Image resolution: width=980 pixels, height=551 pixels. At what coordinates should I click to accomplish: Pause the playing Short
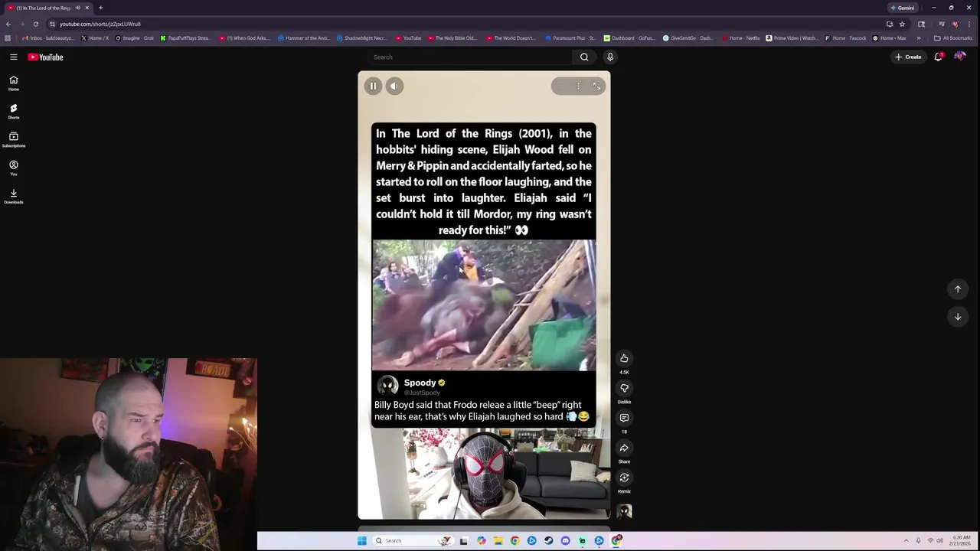tap(373, 86)
